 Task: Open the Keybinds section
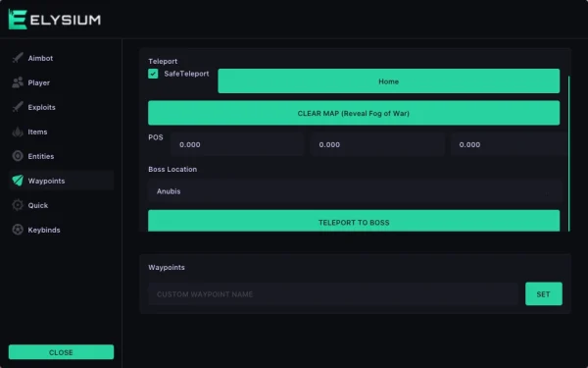pyautogui.click(x=61, y=230)
